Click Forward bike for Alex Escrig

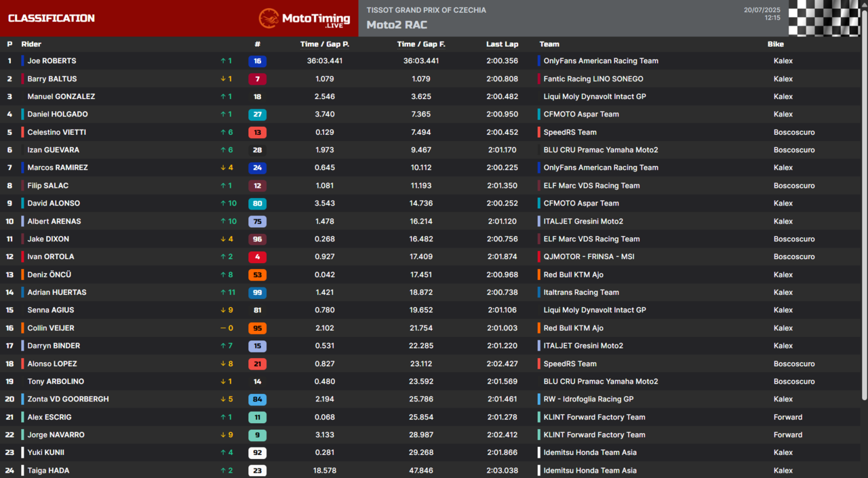(x=788, y=417)
